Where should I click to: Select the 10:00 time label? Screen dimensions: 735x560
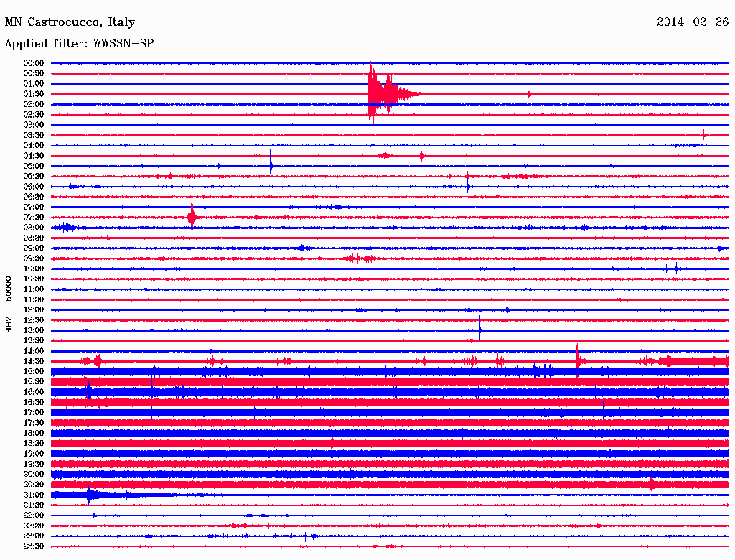click(x=33, y=269)
